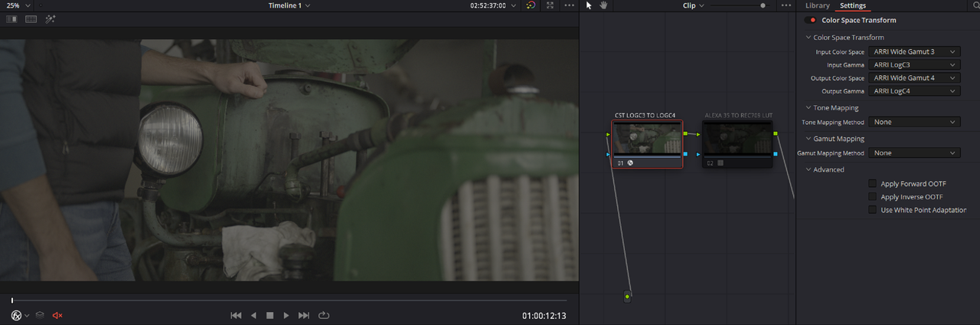Image resolution: width=980 pixels, height=325 pixels.
Task: Open Input Color Space dropdown
Action: [914, 51]
